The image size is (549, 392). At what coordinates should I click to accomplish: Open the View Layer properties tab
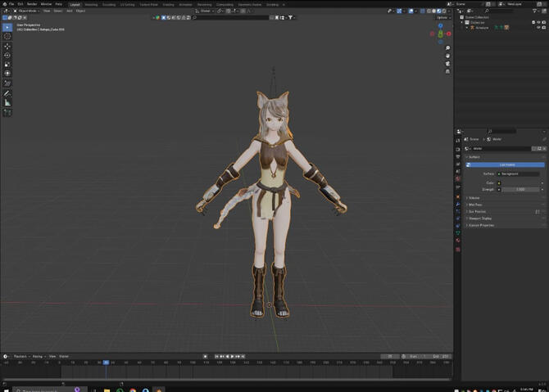click(458, 164)
